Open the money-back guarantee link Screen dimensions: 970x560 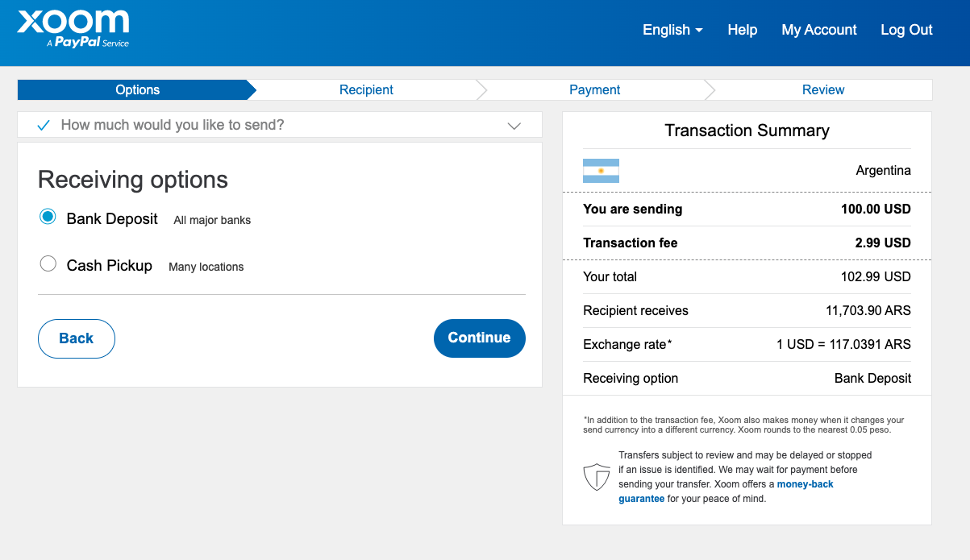point(805,484)
